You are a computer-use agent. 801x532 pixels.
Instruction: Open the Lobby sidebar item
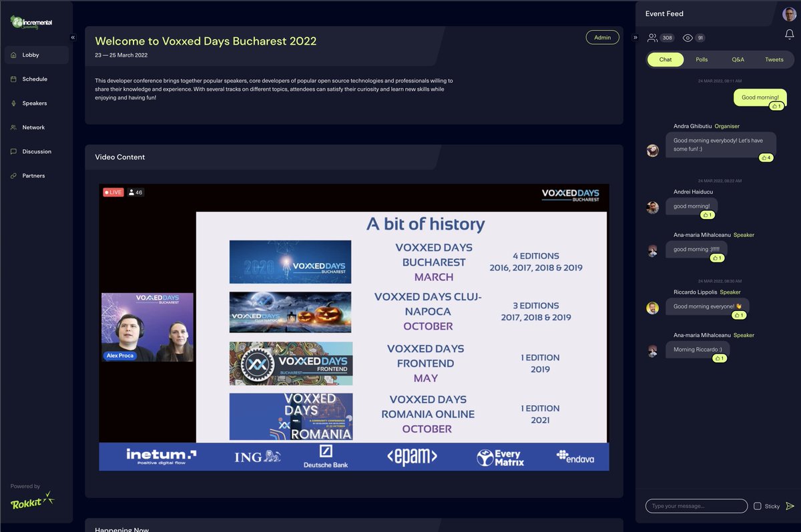(36, 55)
